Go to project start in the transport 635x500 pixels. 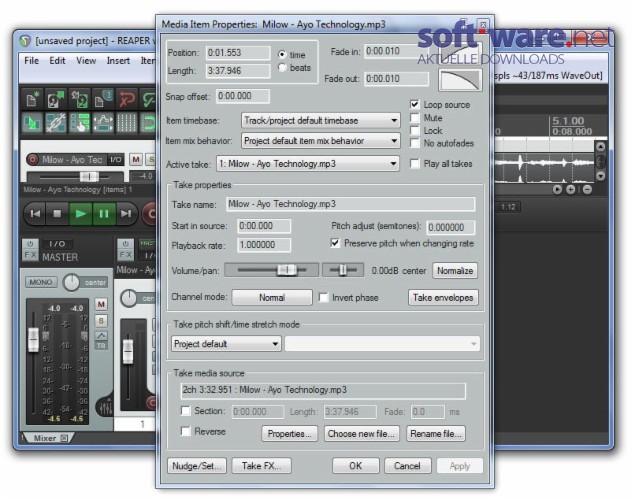tap(36, 213)
